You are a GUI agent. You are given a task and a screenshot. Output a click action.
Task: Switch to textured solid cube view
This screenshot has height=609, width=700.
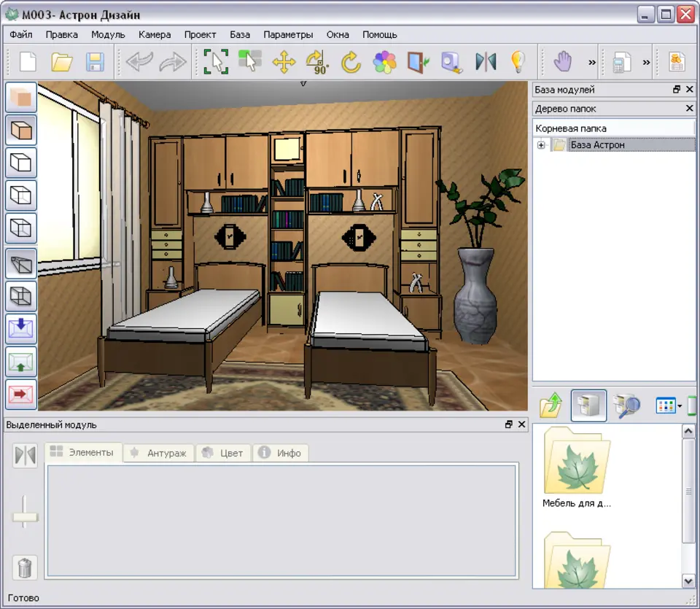click(21, 97)
